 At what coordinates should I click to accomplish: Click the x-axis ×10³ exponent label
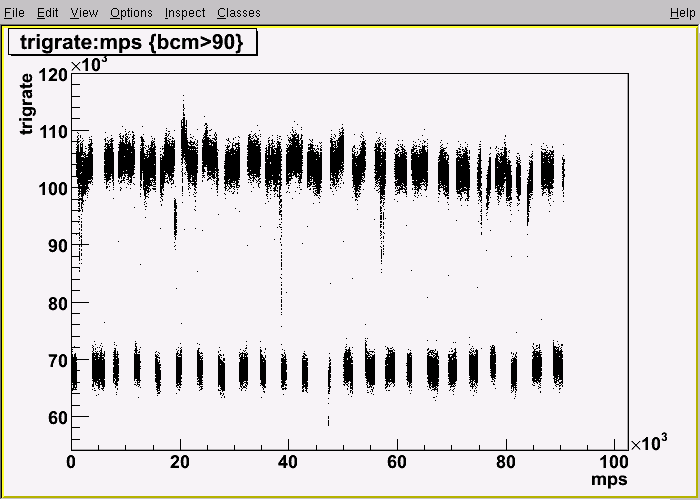(649, 442)
